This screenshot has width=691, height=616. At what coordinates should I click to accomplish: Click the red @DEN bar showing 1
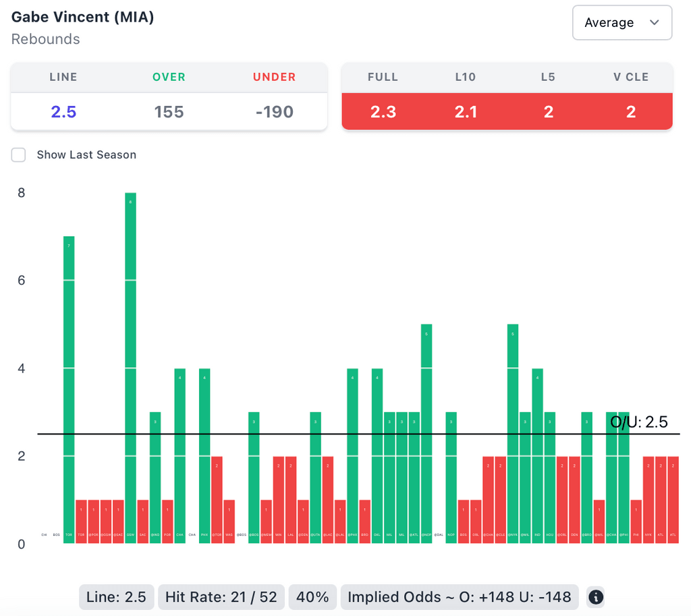[x=303, y=522]
